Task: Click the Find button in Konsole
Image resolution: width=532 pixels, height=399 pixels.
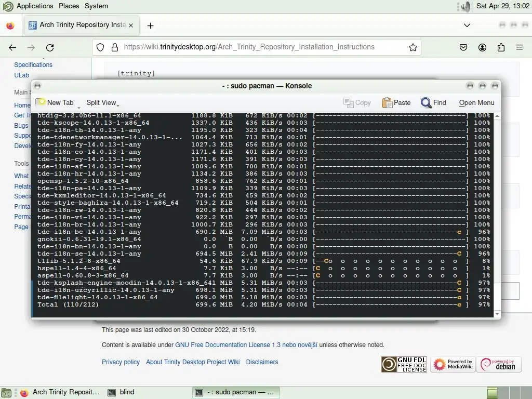Action: click(x=434, y=102)
